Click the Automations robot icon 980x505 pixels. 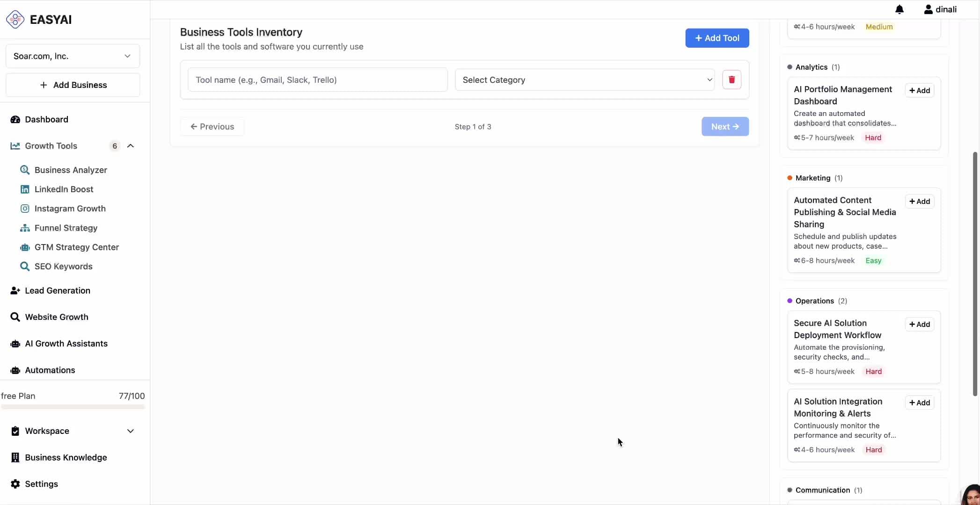click(x=15, y=370)
